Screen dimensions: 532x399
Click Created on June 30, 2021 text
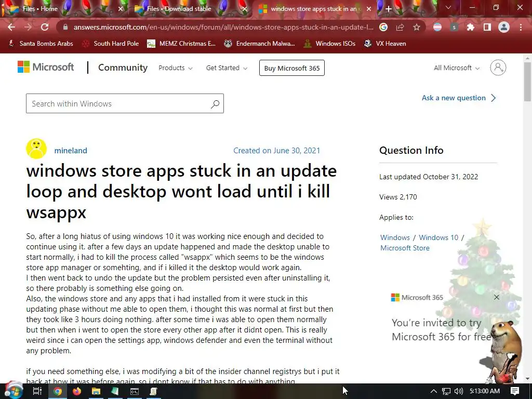click(276, 151)
